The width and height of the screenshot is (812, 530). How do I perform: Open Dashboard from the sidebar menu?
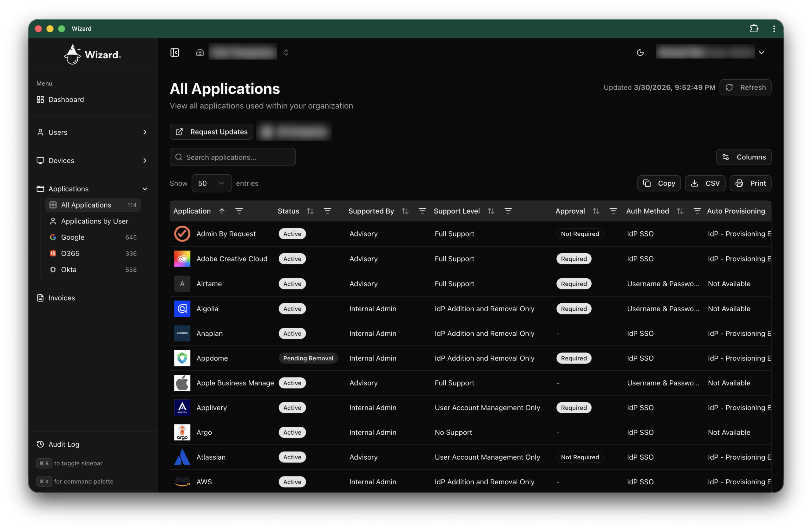[66, 100]
